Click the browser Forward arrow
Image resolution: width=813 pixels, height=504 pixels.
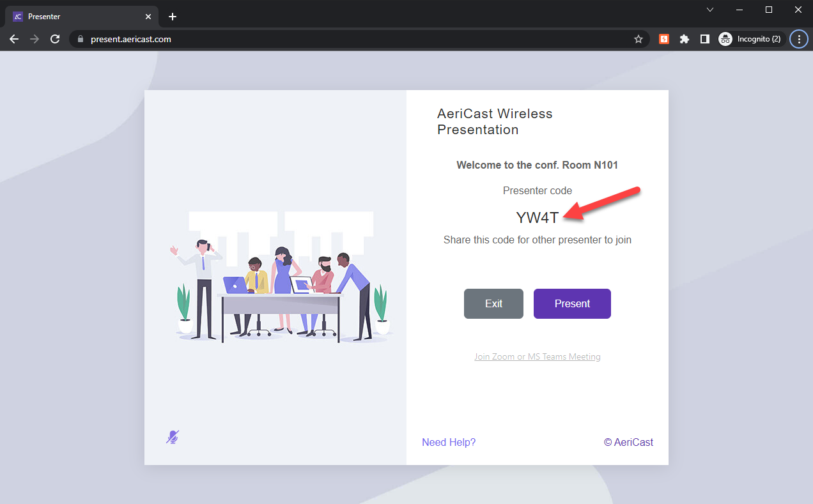click(x=35, y=39)
